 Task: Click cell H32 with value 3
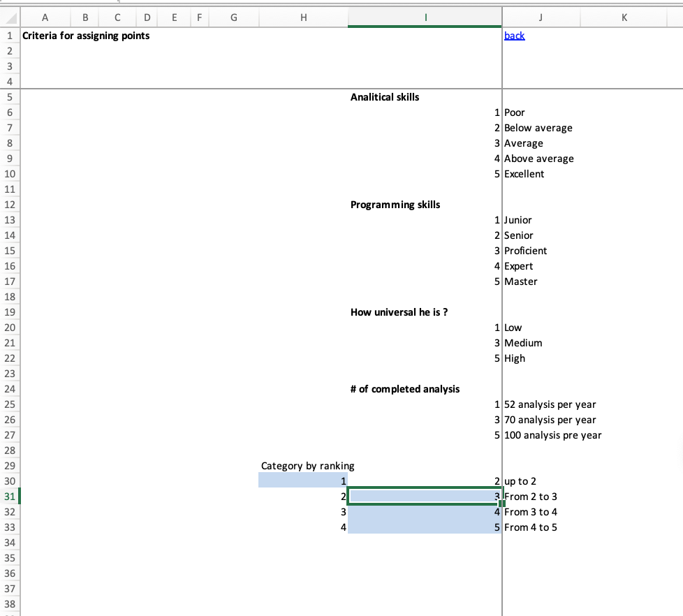click(x=303, y=512)
